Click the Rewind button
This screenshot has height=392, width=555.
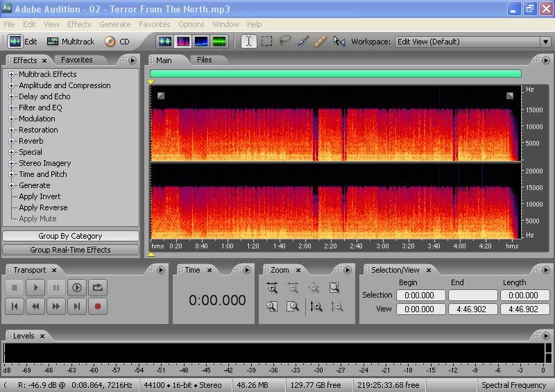[35, 306]
